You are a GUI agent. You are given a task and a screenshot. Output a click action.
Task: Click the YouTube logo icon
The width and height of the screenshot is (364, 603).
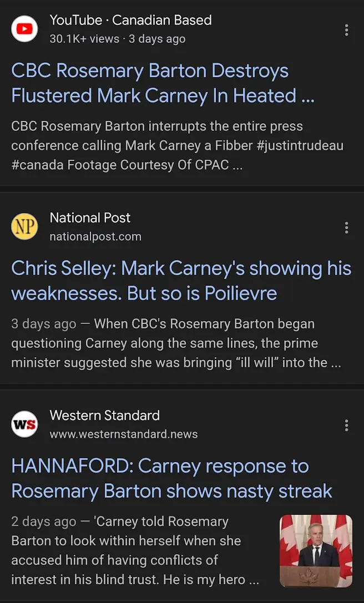click(24, 29)
